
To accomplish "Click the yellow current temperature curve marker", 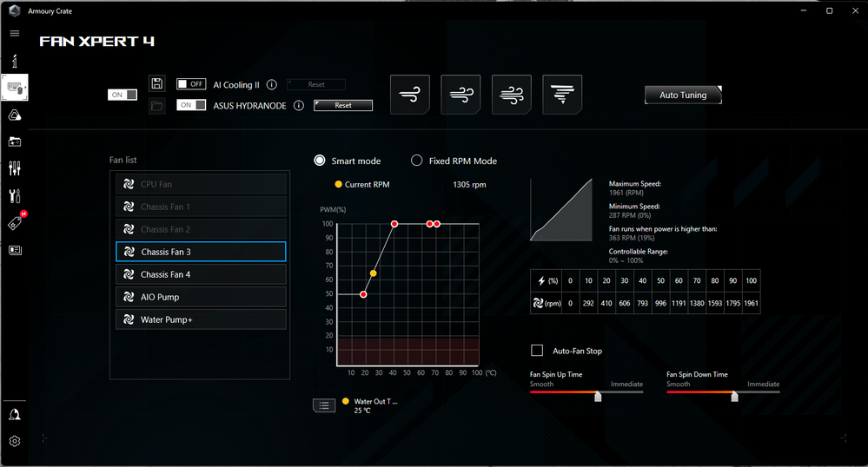I will coord(373,273).
